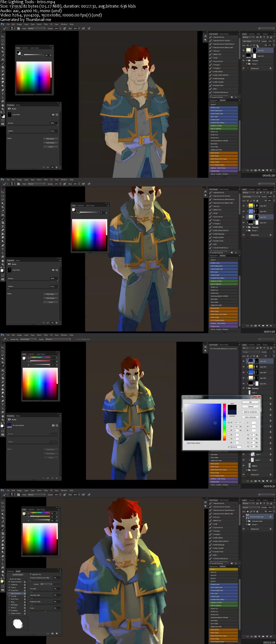The width and height of the screenshot is (276, 644).
Task: Click the tool preset trash icon in 00:05:30 frame
Action: pos(236,97)
